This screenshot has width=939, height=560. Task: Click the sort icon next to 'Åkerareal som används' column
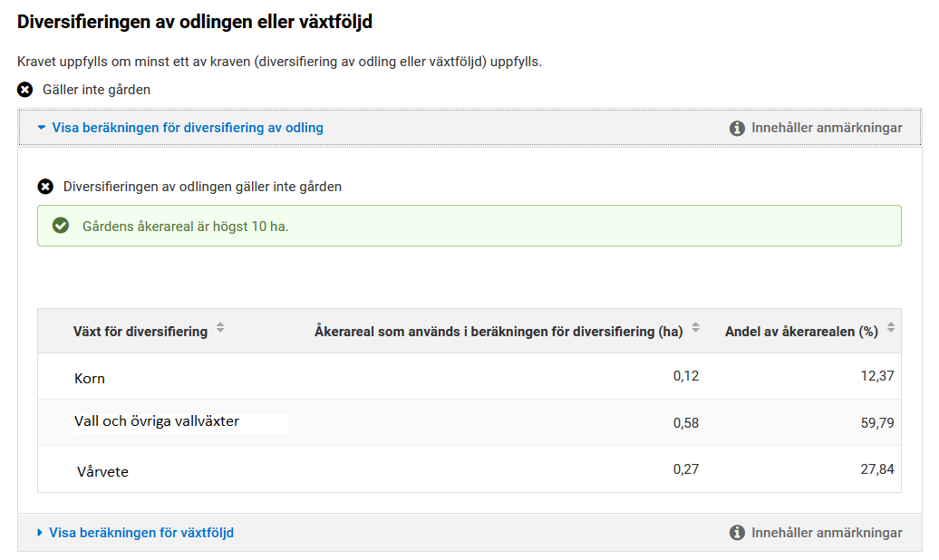695,328
